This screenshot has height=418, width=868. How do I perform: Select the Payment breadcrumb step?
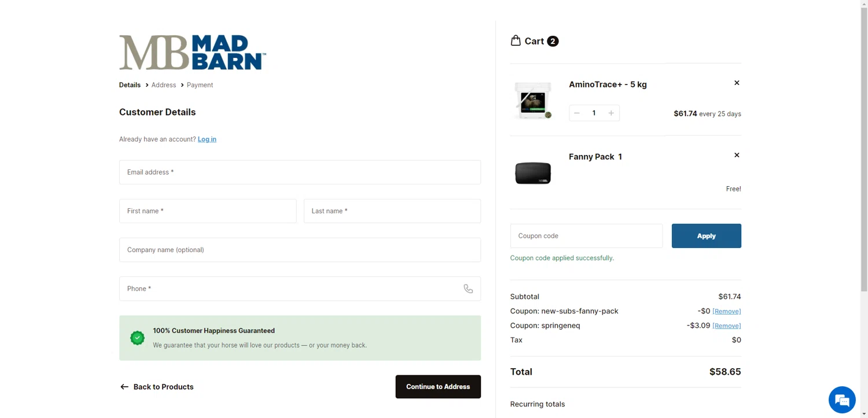coord(200,85)
